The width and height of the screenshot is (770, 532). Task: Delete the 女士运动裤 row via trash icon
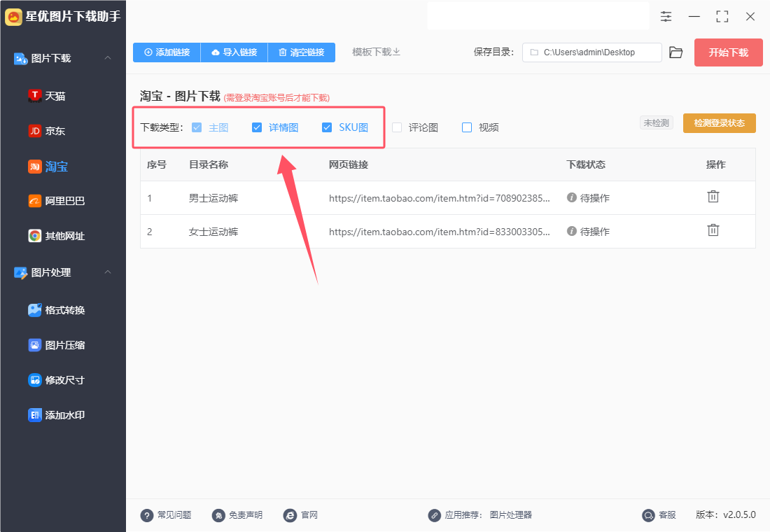coord(713,230)
